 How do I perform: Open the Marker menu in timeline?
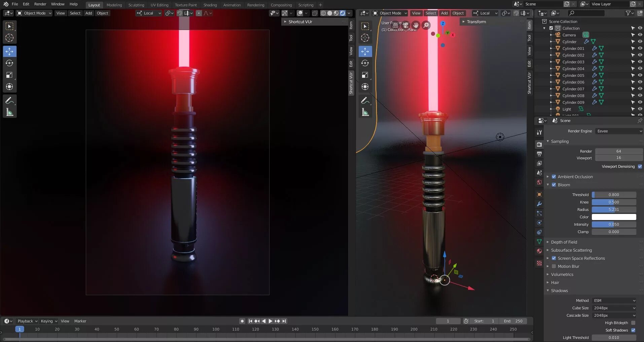(80, 321)
